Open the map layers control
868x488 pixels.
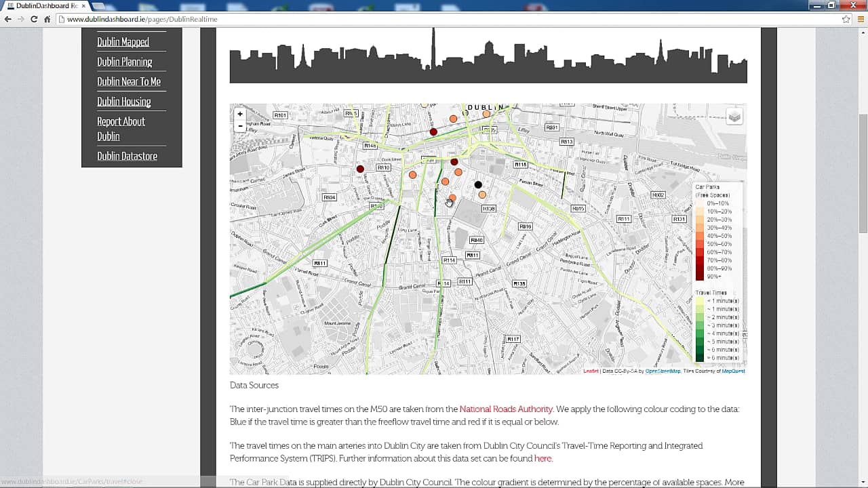[x=734, y=117]
